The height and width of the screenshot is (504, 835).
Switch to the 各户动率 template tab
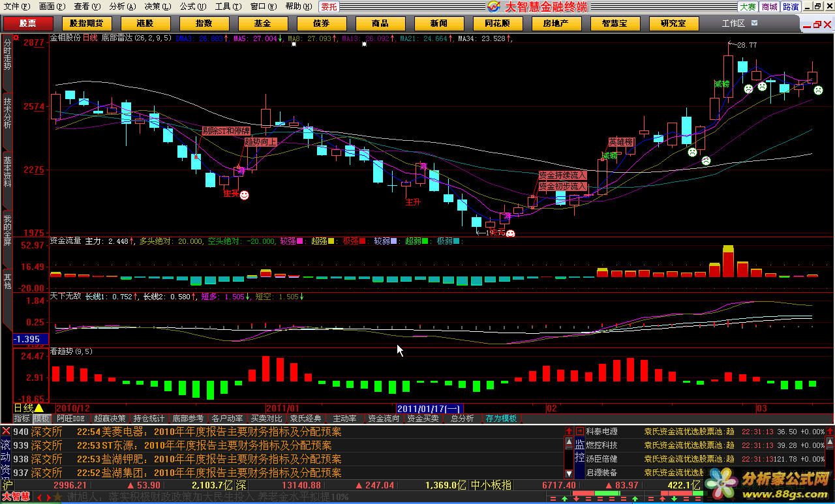227,419
